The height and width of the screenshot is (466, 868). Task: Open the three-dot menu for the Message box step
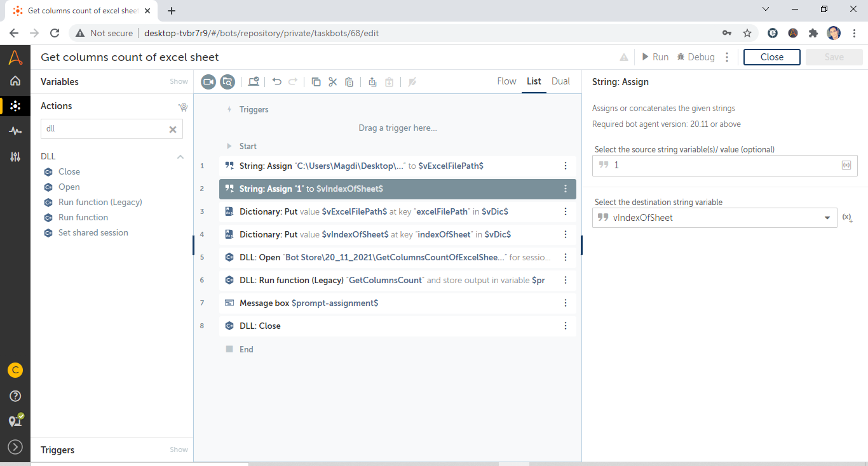[566, 303]
